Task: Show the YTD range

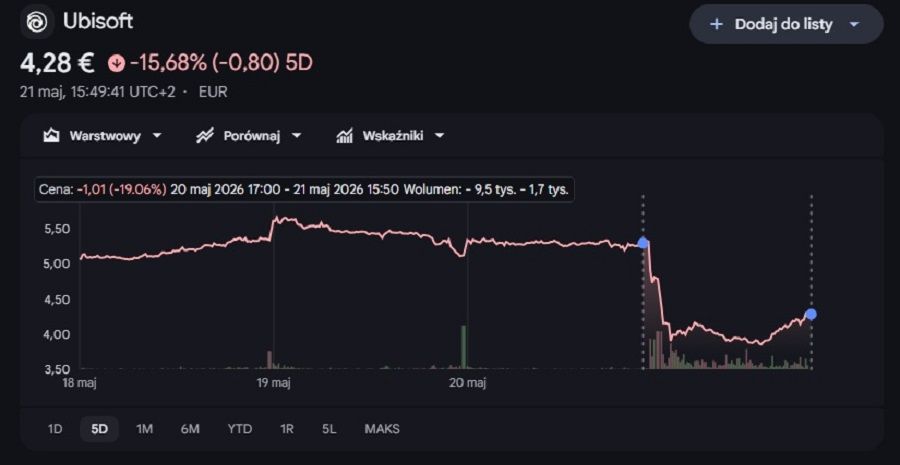Action: coord(239,429)
